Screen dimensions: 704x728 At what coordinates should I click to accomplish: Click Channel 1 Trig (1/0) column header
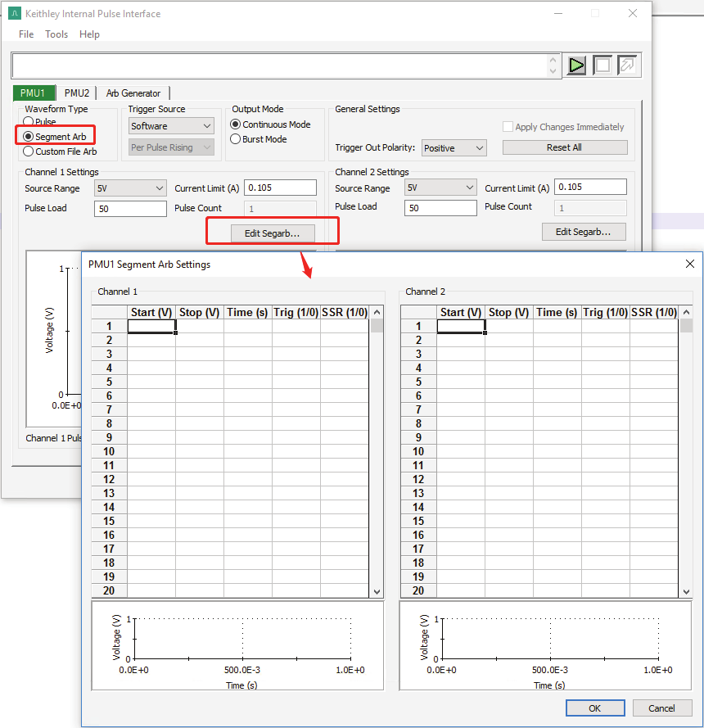(296, 313)
